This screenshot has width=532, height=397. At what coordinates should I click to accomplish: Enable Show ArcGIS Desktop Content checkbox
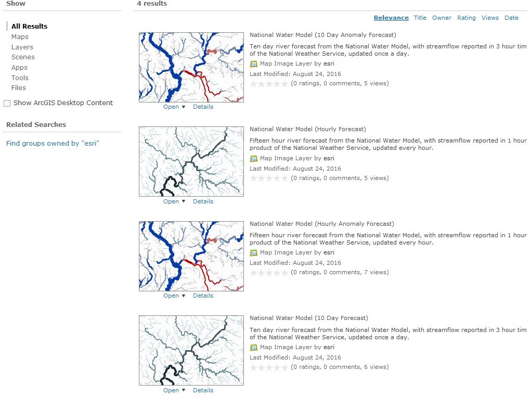[x=7, y=104]
